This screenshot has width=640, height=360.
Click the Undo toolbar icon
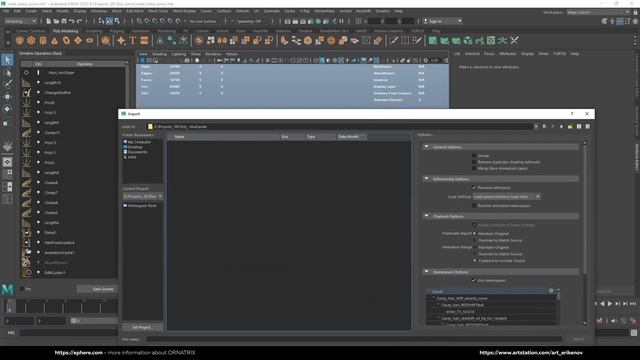tap(71, 21)
